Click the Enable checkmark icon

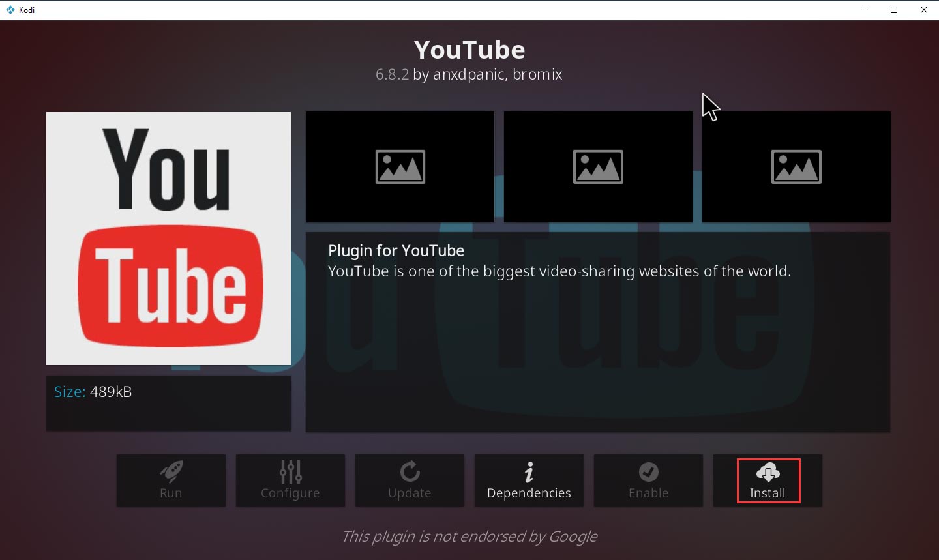pyautogui.click(x=648, y=472)
